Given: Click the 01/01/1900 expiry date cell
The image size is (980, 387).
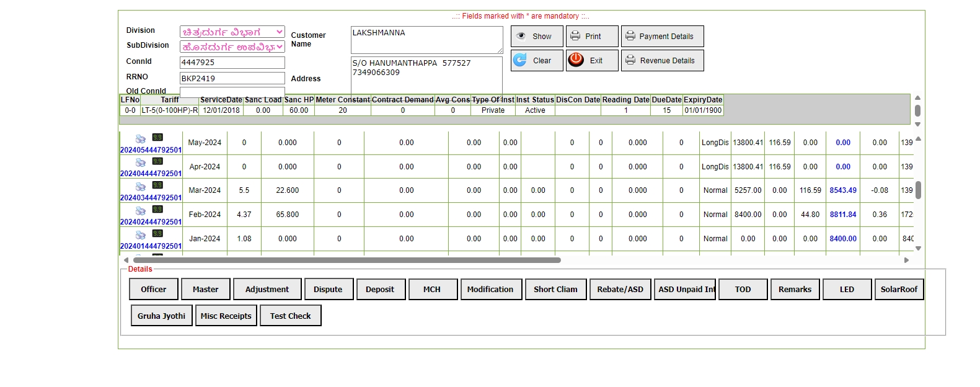Looking at the screenshot, I should point(703,110).
